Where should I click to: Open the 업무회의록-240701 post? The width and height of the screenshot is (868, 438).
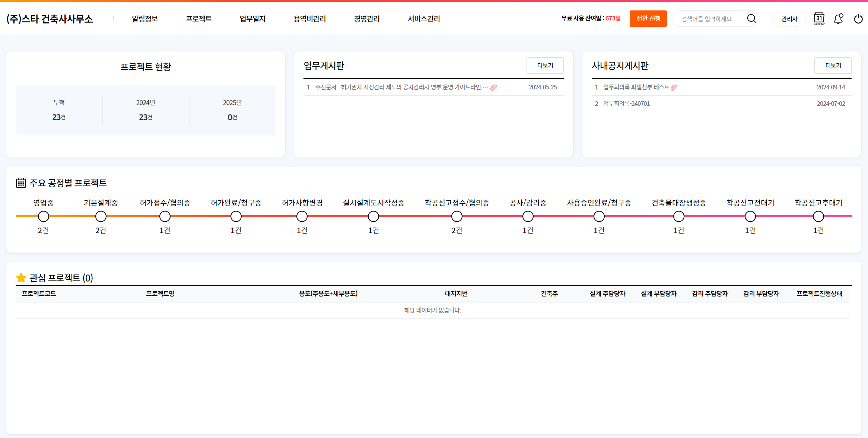tap(626, 104)
